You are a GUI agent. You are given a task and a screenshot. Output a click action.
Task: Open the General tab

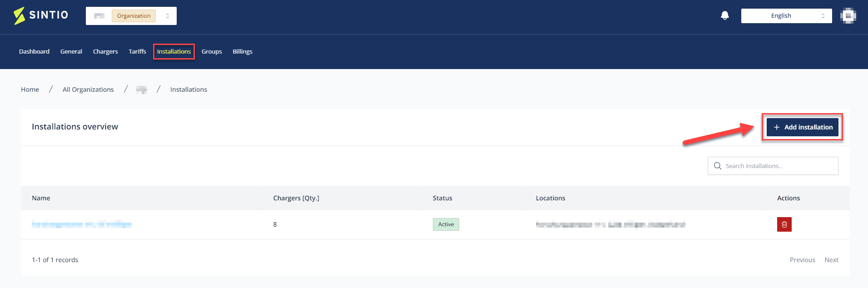(71, 52)
